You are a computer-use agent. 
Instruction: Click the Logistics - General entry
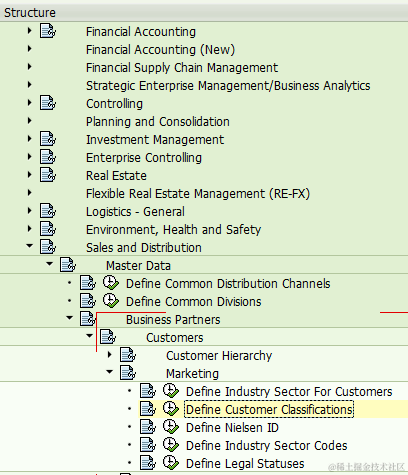tap(135, 212)
